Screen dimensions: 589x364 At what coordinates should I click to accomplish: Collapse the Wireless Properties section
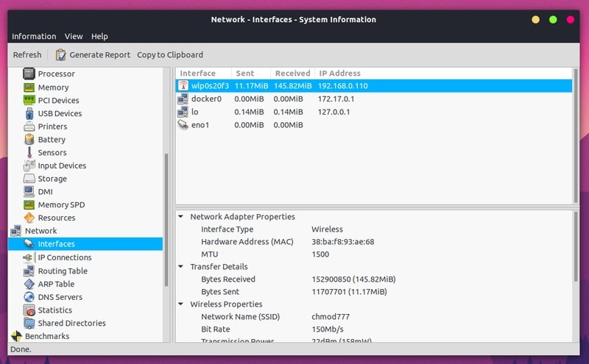point(180,304)
